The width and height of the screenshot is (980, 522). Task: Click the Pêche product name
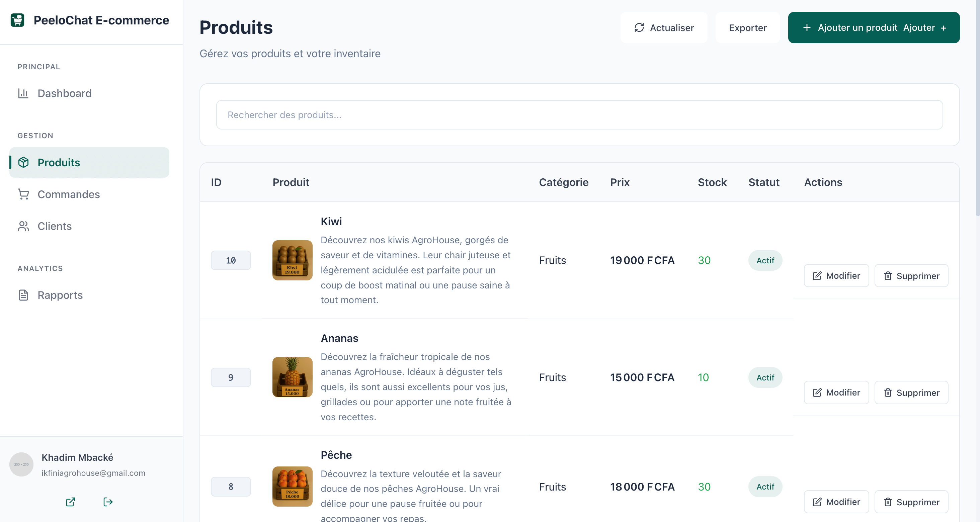coord(336,455)
